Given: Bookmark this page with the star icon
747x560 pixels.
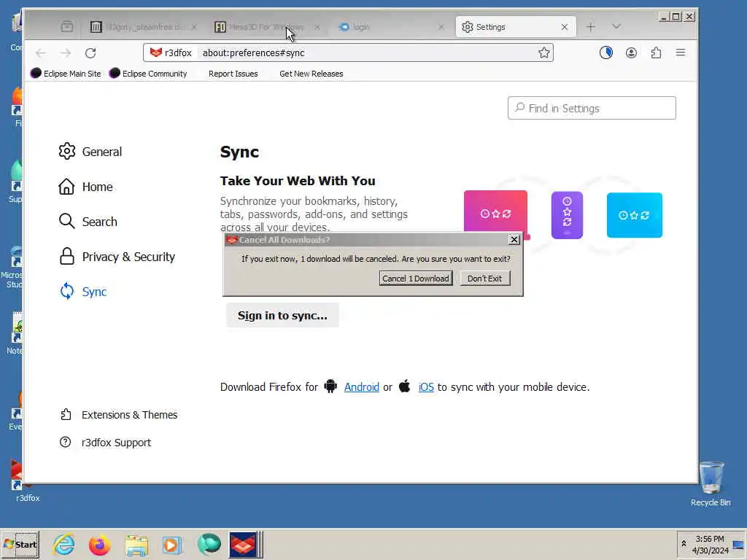Looking at the screenshot, I should click(544, 52).
